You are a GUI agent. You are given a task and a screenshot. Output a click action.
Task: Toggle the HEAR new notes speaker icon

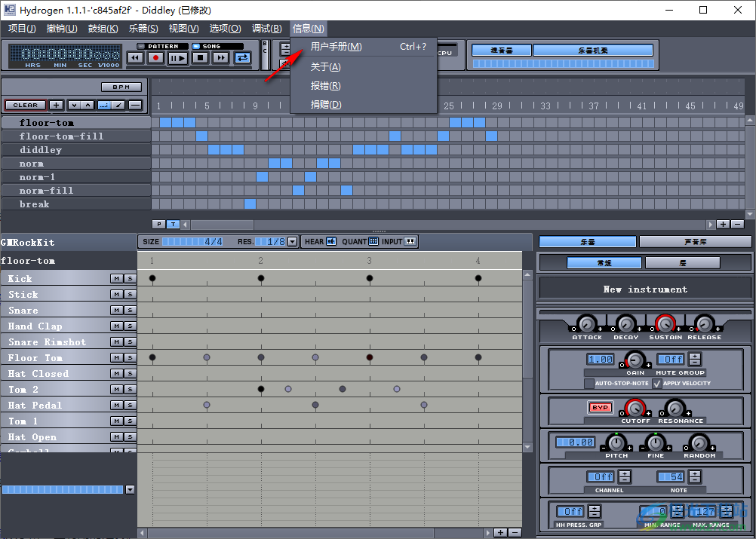click(x=331, y=241)
